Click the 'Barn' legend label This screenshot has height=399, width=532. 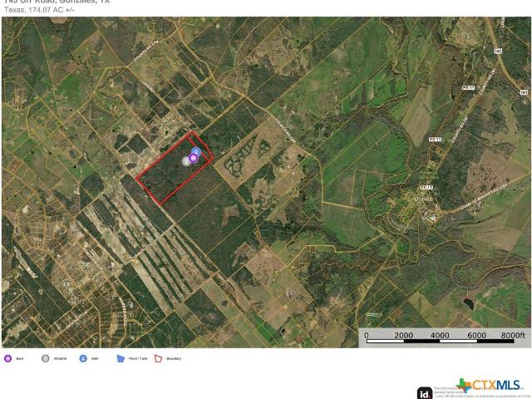[20, 358]
